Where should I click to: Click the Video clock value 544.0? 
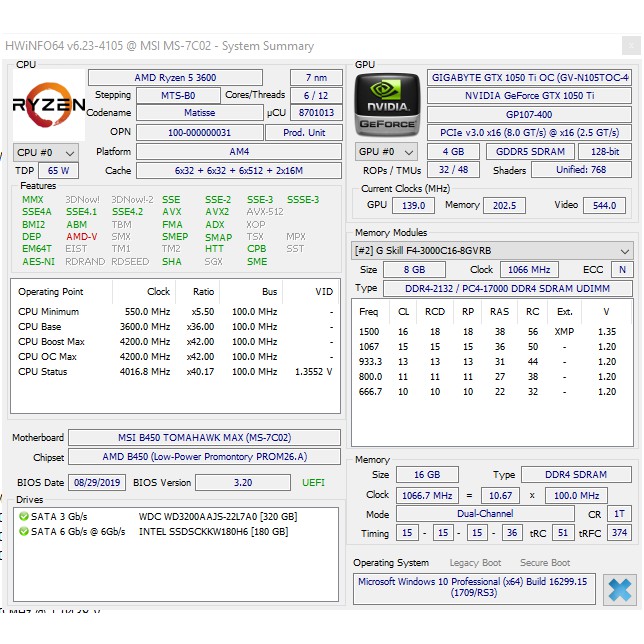[604, 205]
